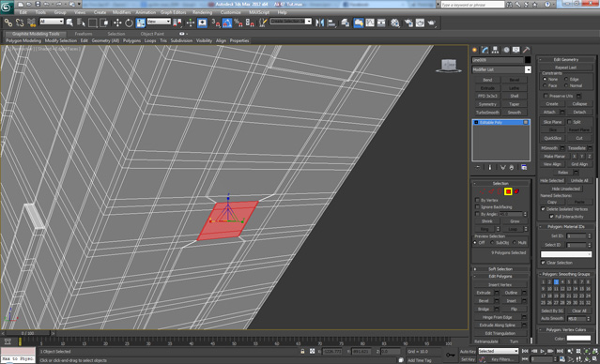The width and height of the screenshot is (600, 364).
Task: Click the Extrude button in Edit Polygons
Action: point(484,293)
